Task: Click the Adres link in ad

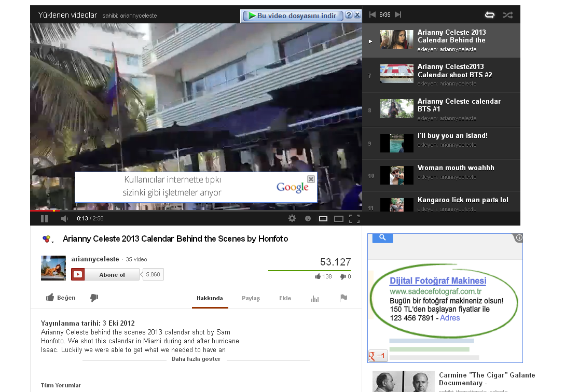Action: point(450,318)
